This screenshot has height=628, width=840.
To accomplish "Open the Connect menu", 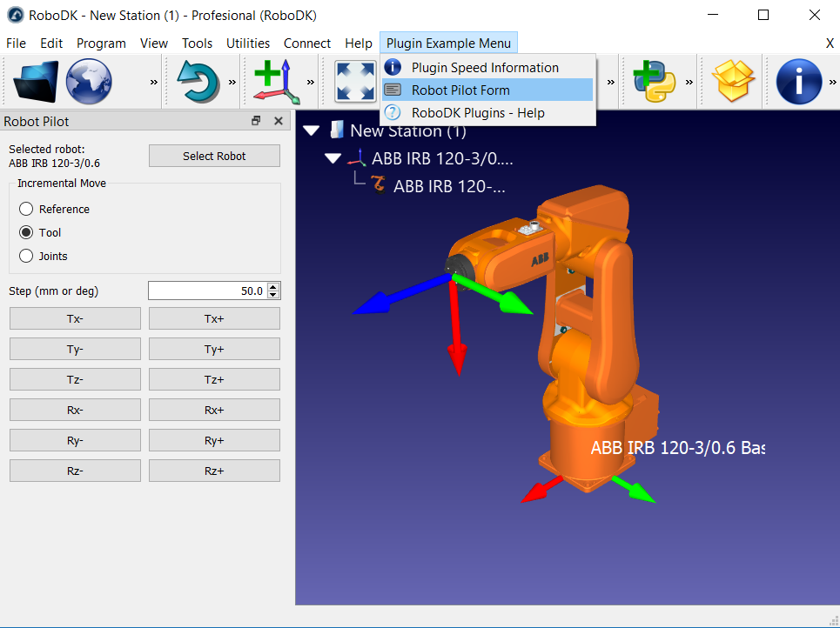I will 307,43.
